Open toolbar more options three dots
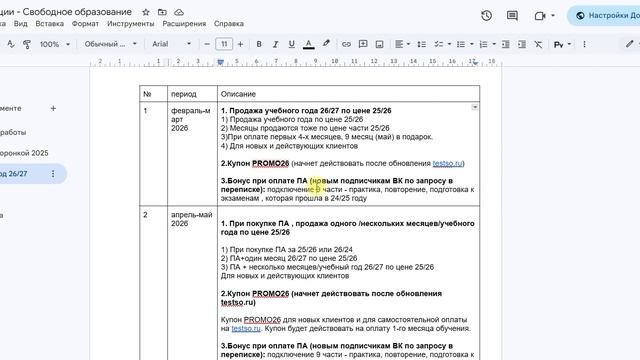640x360 pixels. [x=584, y=44]
